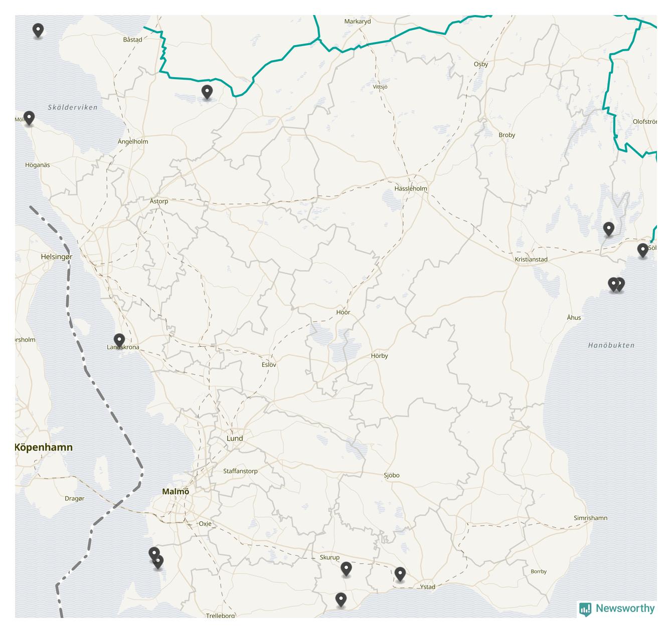Image resolution: width=672 pixels, height=633 pixels.
Task: Click the Trelleborg label
Action: (221, 615)
